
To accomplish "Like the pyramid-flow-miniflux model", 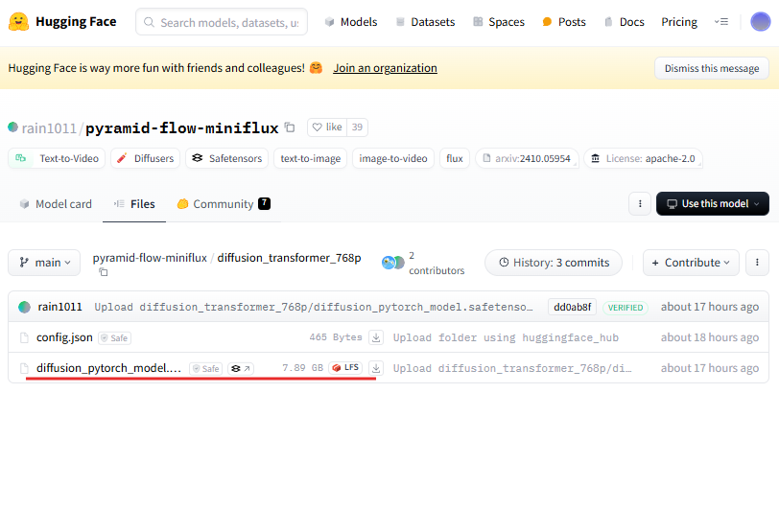I will click(x=327, y=127).
